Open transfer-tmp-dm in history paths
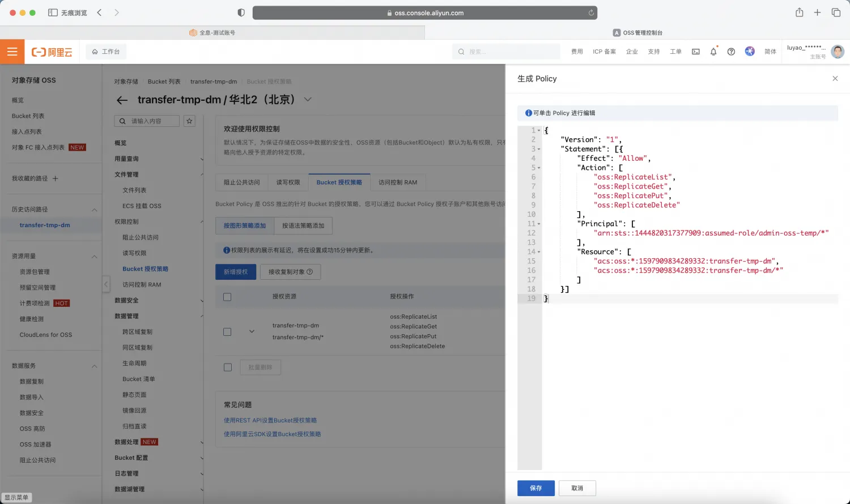The image size is (850, 504). [x=45, y=225]
